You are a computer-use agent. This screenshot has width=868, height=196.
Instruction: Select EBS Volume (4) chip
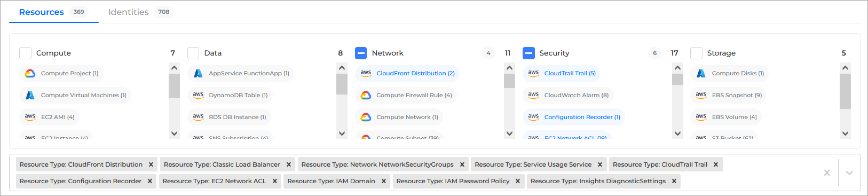pos(726,117)
